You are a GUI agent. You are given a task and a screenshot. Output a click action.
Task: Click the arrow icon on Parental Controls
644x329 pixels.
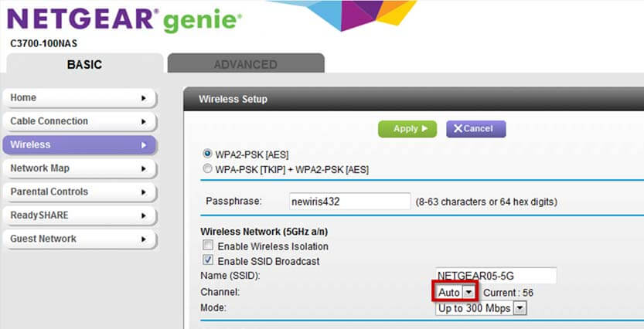click(143, 192)
